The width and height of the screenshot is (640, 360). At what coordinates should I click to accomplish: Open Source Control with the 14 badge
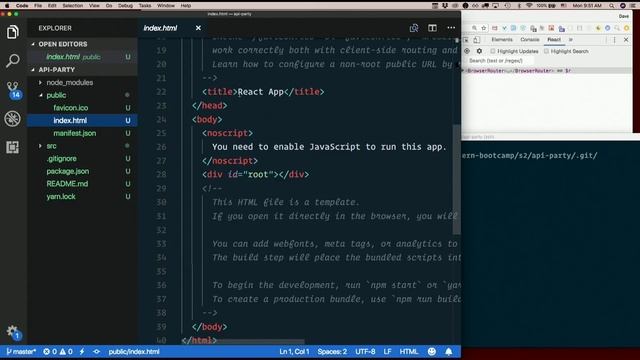click(13, 89)
